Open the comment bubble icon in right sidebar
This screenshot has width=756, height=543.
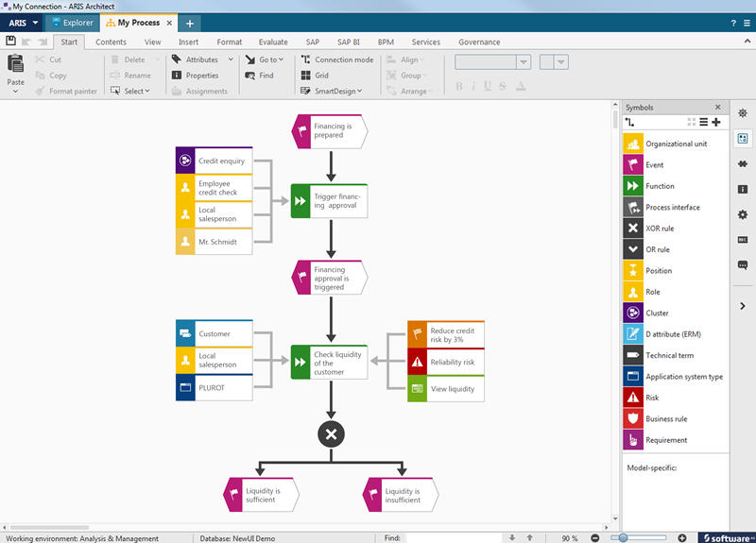click(x=743, y=264)
